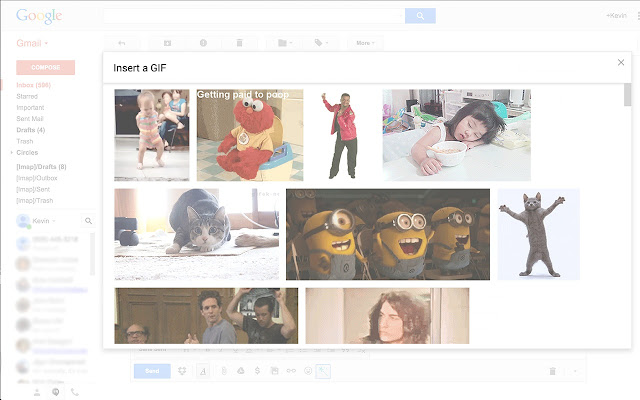Click the Archive toolbar icon

[x=167, y=43]
